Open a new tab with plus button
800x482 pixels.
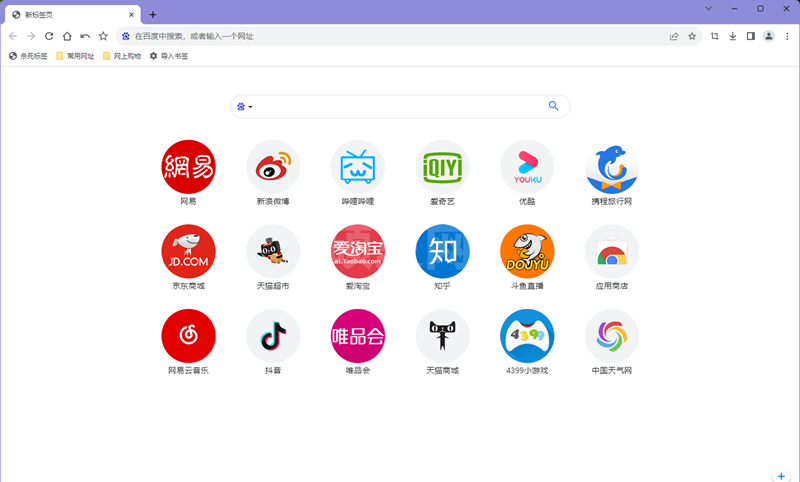pos(153,15)
